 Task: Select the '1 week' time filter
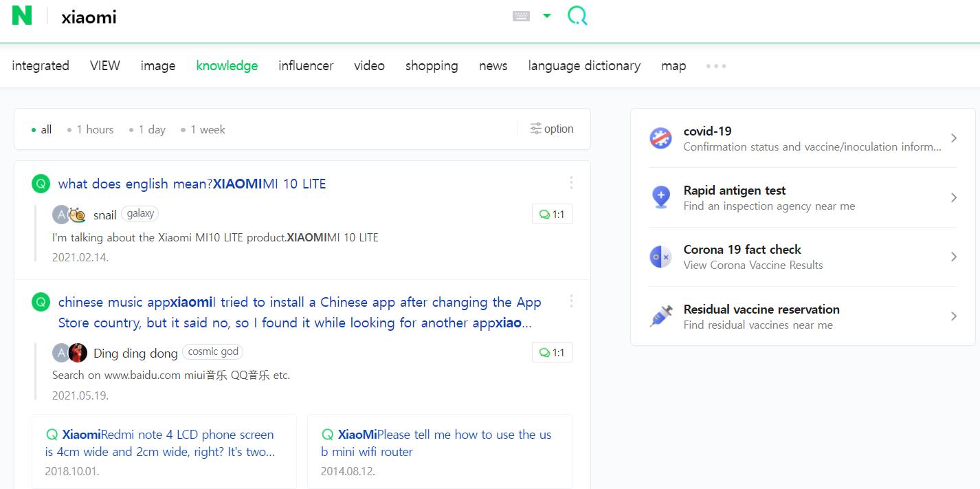203,129
